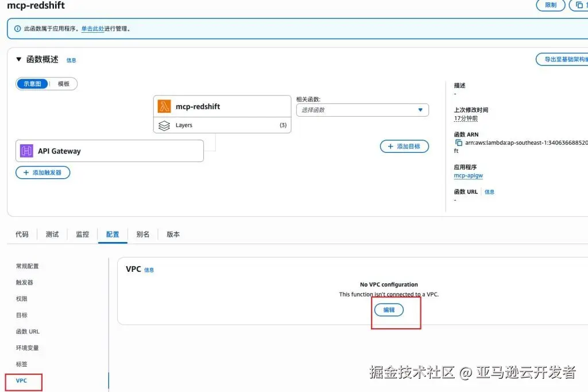Collapse the 函数概述 section triangle
588x392 pixels.
(x=19, y=59)
